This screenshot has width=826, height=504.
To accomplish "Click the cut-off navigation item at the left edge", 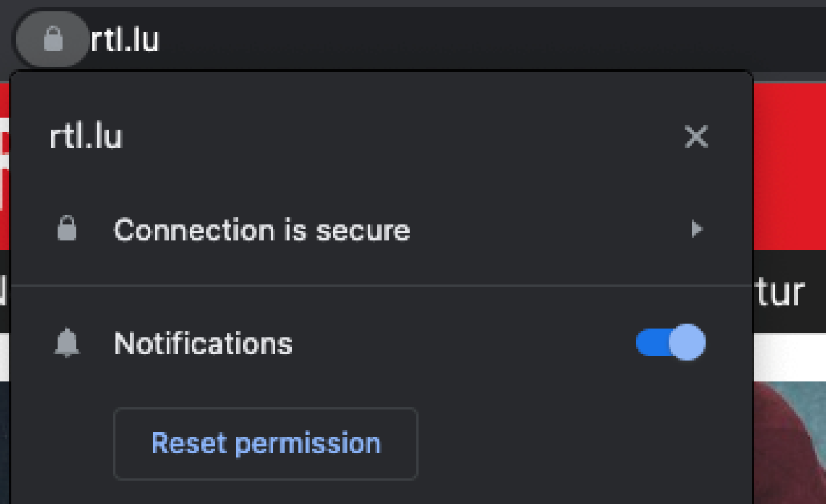I will (4, 292).
